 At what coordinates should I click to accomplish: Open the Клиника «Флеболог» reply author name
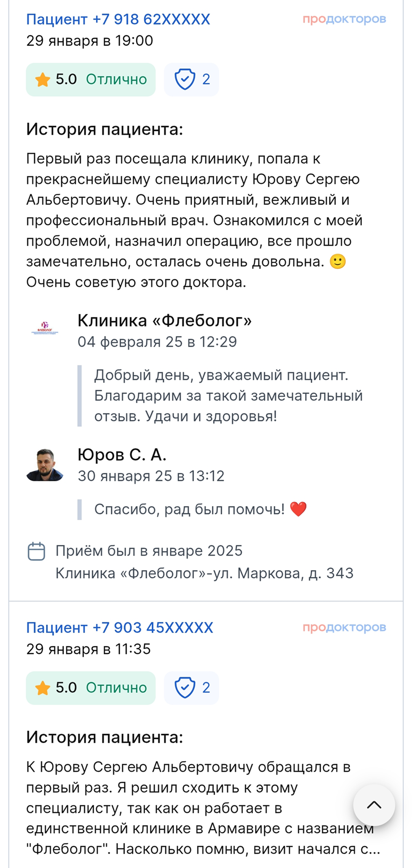[x=164, y=321]
